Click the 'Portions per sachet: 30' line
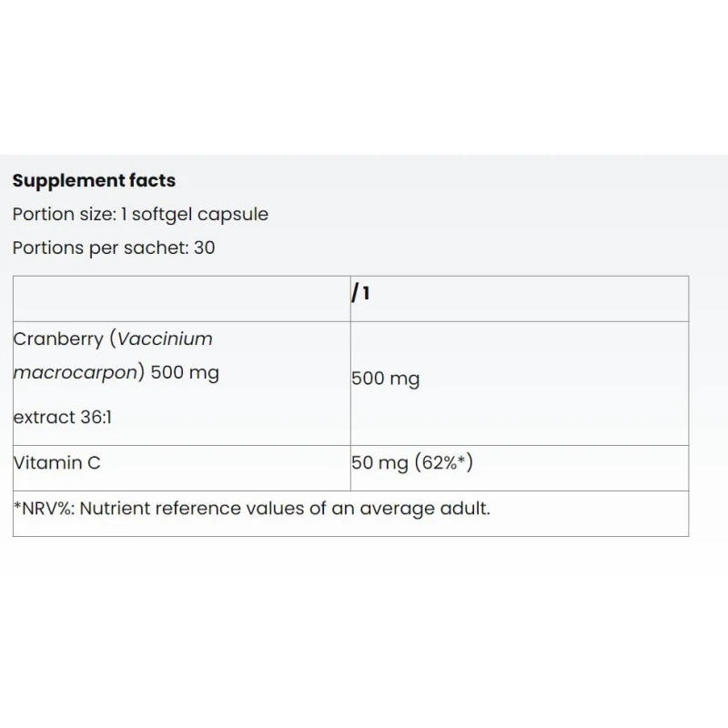Screen dimensions: 728x728 click(114, 248)
